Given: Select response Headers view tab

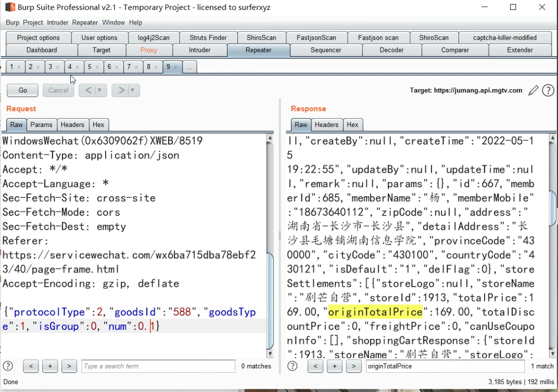Looking at the screenshot, I should 327,124.
